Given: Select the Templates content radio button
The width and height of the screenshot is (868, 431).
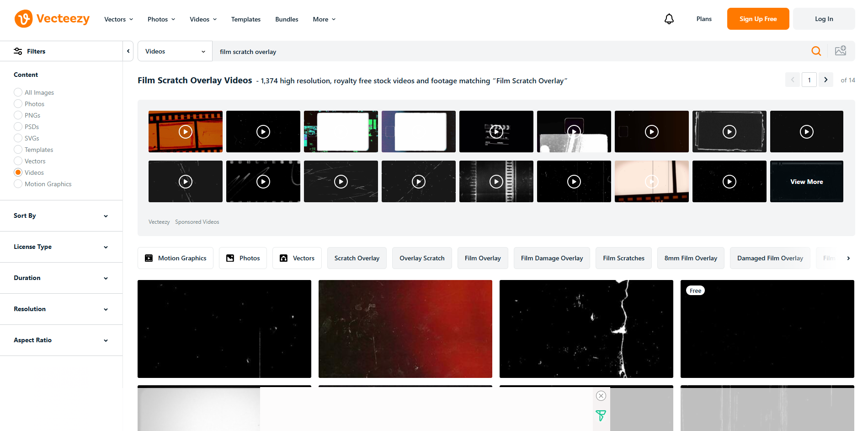Looking at the screenshot, I should pos(18,150).
